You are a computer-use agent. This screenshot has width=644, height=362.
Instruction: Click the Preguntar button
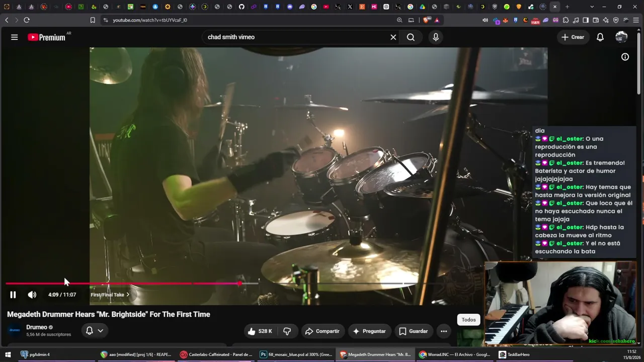pos(369,331)
